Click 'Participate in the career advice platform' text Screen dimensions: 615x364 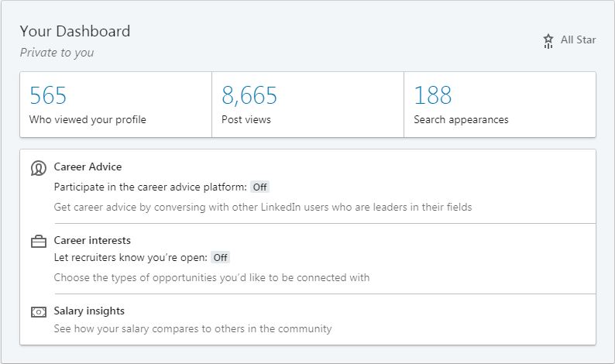(x=150, y=187)
